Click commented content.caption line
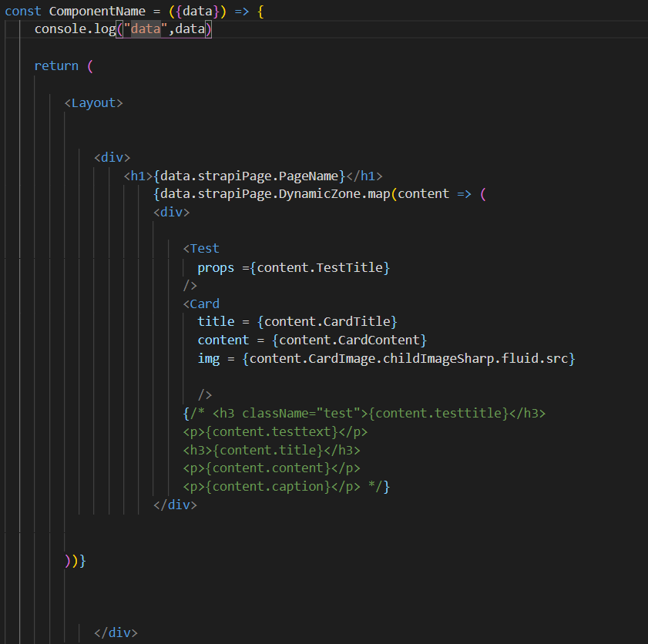The image size is (648, 644). [286, 487]
